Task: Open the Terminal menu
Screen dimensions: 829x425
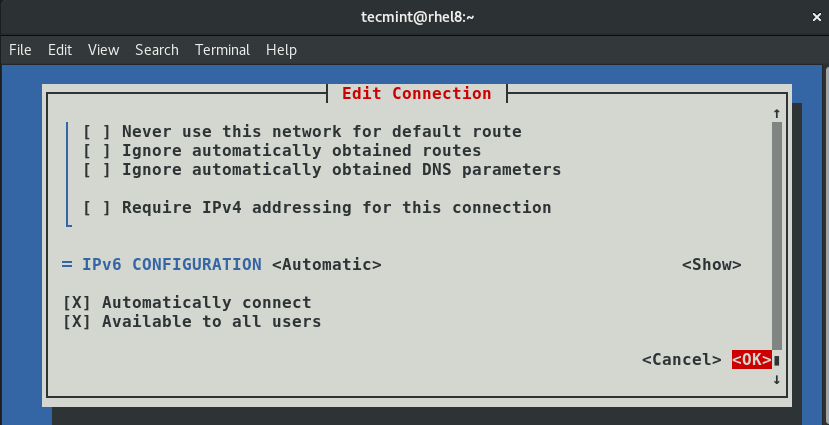Action: (222, 49)
